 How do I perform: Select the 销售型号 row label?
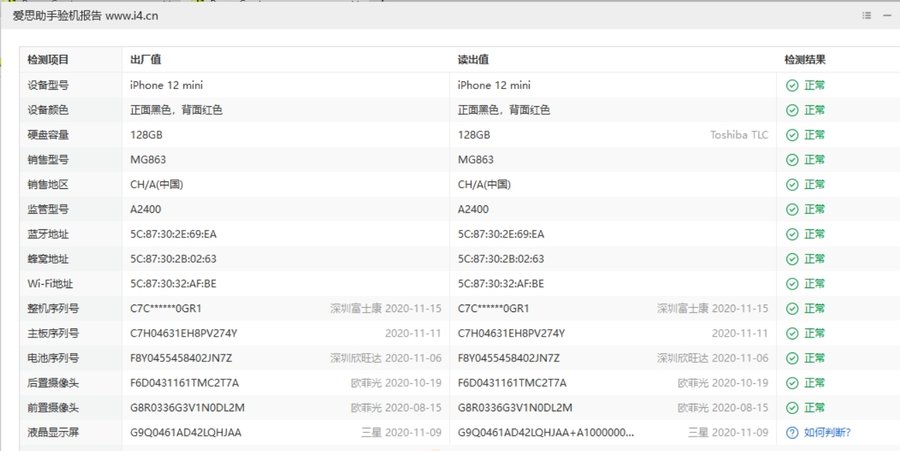[48, 160]
